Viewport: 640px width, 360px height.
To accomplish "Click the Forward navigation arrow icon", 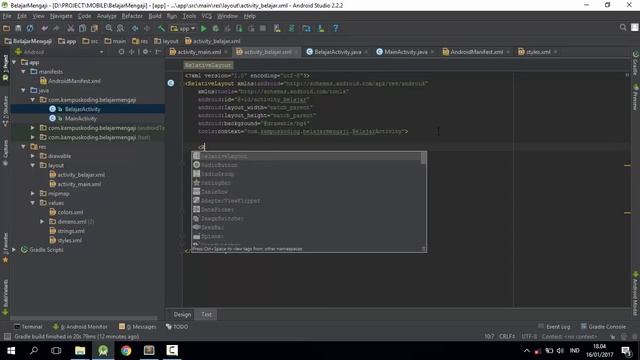I will click(147, 28).
